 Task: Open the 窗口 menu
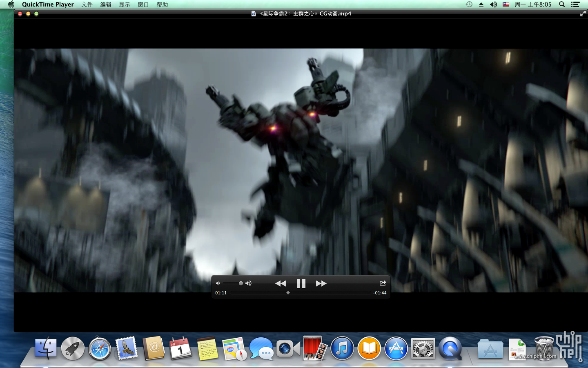pyautogui.click(x=143, y=4)
